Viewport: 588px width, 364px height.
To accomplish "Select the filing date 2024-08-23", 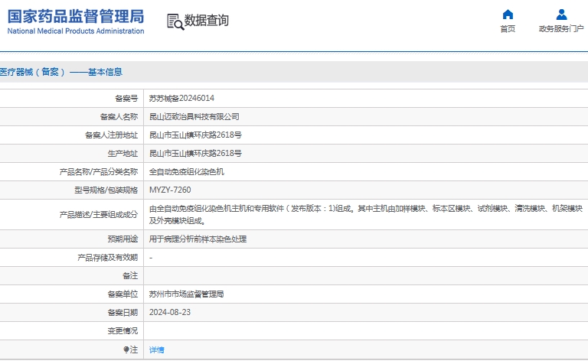I will coord(170,313).
